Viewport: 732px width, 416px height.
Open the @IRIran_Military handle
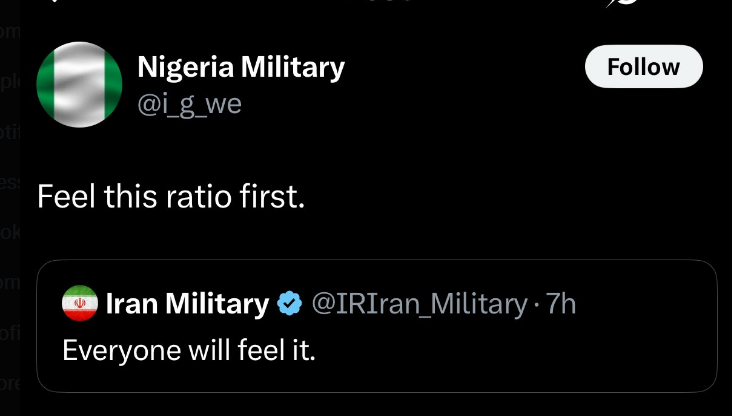[420, 303]
